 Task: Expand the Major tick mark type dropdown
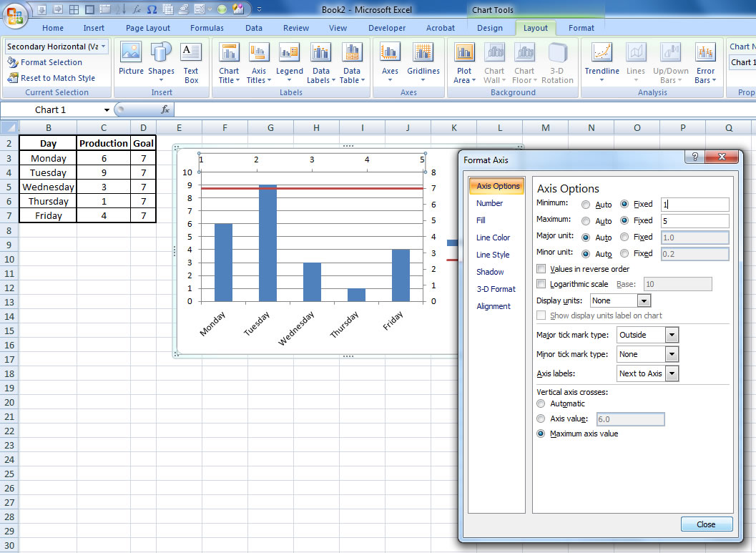(x=671, y=335)
